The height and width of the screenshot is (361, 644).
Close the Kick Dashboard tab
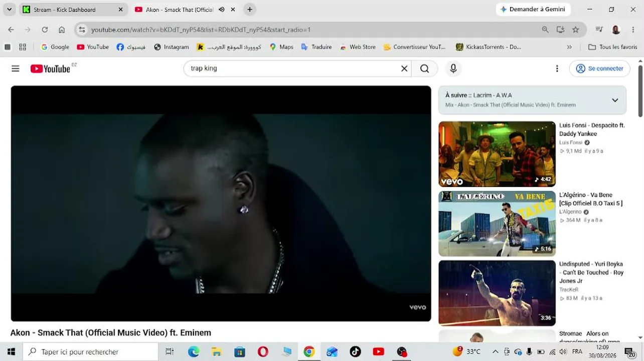point(120,10)
